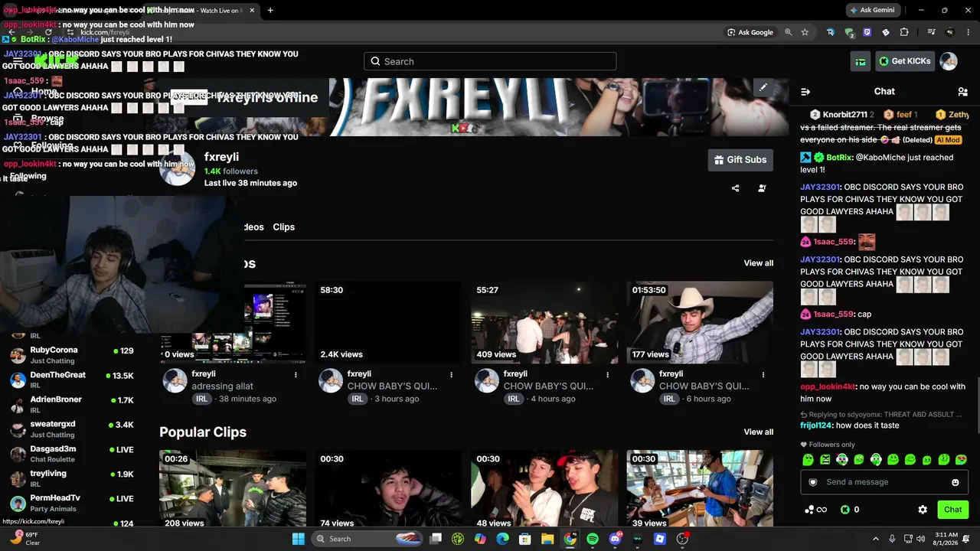Click the Kick search field

coord(490,61)
